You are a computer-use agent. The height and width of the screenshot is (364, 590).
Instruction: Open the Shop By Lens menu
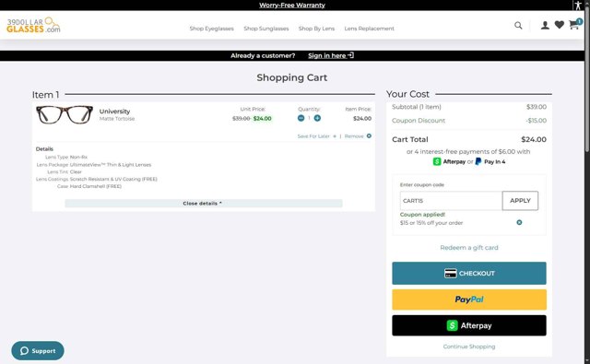(x=316, y=29)
